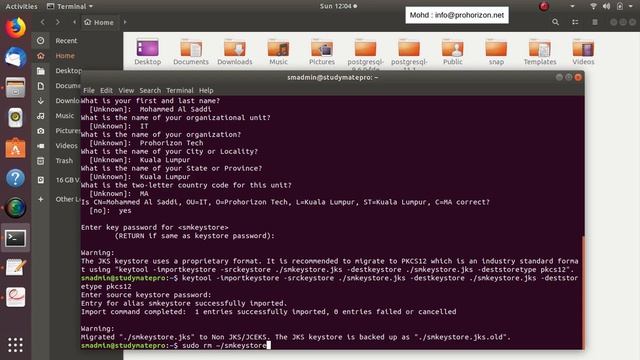Open the Downloads folder
The width and height of the screenshot is (640, 360).
point(235,52)
